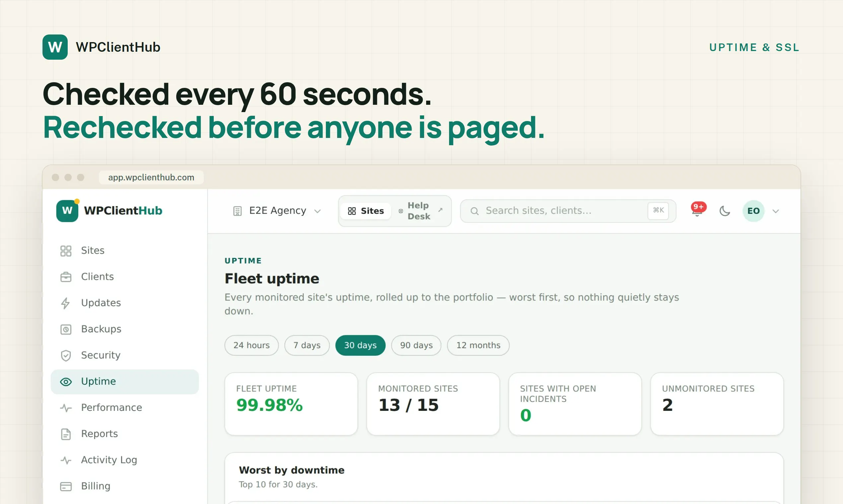843x504 pixels.
Task: Click the app.wpclienthub.com address bar
Action: point(151,177)
